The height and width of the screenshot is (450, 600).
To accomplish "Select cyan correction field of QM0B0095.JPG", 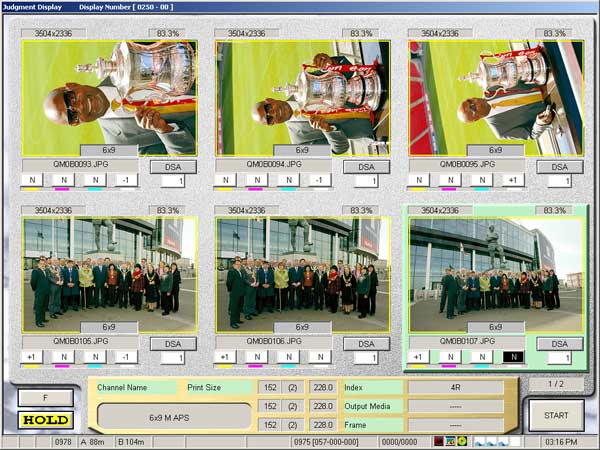I will pos(482,180).
